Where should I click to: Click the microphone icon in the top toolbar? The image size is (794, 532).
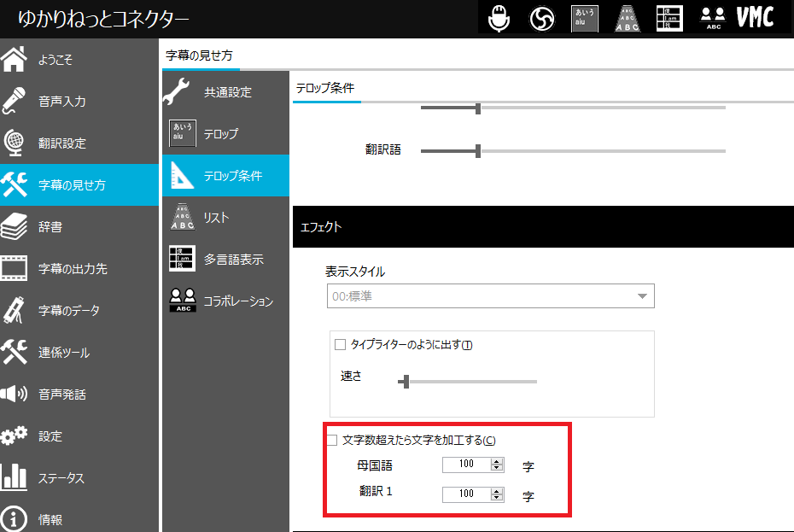[x=499, y=18]
